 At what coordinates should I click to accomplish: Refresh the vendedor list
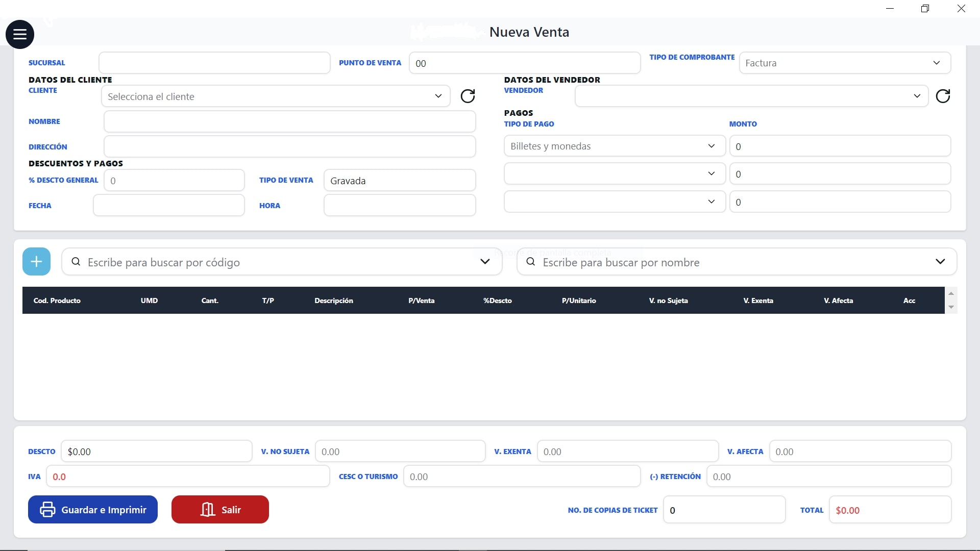943,96
